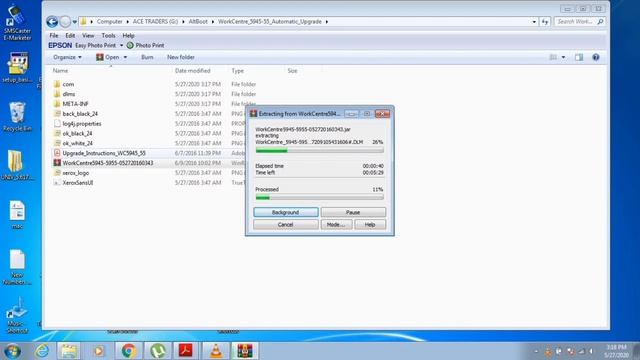Select the dlms folder
Screen dimensions: 640x360
(x=69, y=94)
